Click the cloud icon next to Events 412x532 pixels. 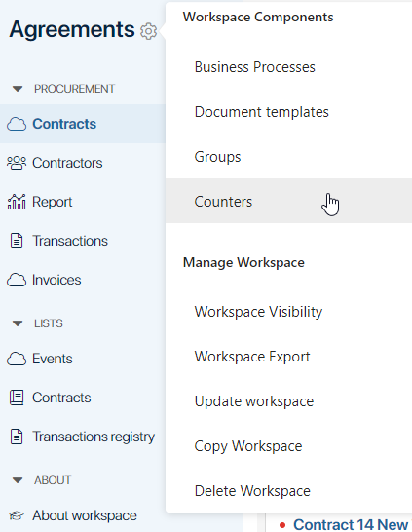coord(17,359)
